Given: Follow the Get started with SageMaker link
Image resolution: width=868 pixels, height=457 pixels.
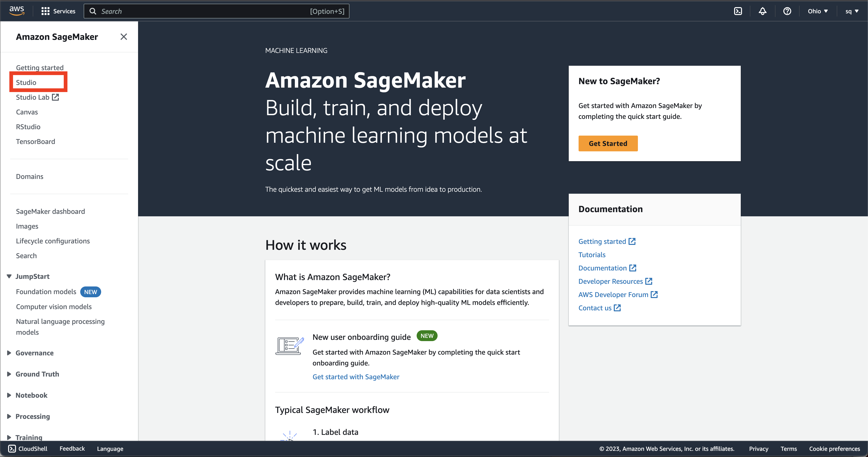Looking at the screenshot, I should pos(356,377).
